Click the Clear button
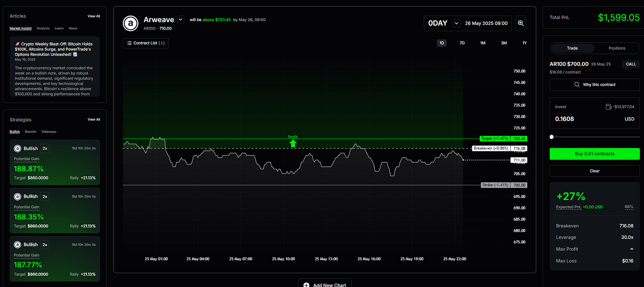Viewport: 644px width, 287px height. point(594,171)
